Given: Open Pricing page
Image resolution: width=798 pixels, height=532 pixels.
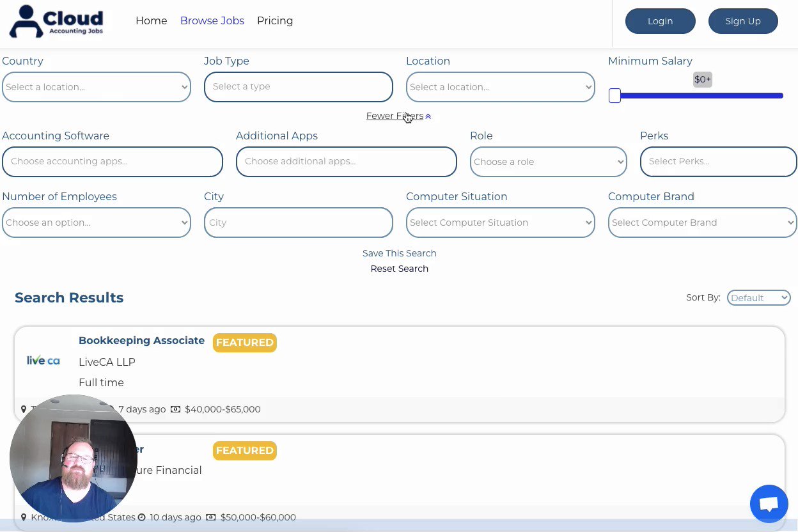Looking at the screenshot, I should [x=275, y=21].
